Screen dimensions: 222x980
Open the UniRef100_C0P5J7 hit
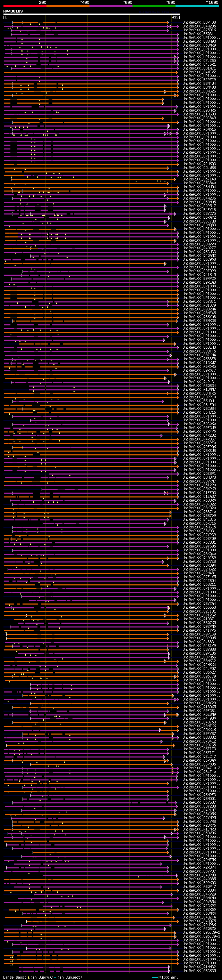[x=199, y=206]
